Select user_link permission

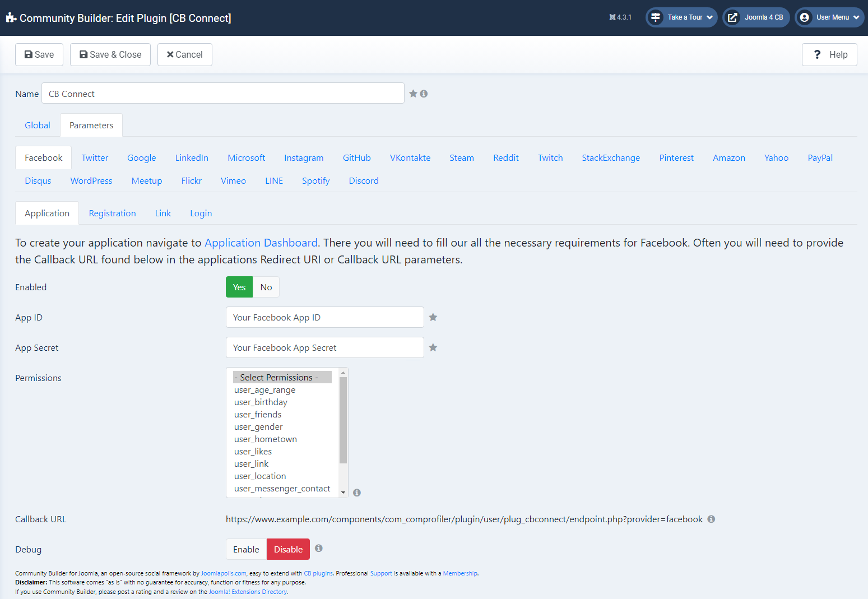[282, 463]
